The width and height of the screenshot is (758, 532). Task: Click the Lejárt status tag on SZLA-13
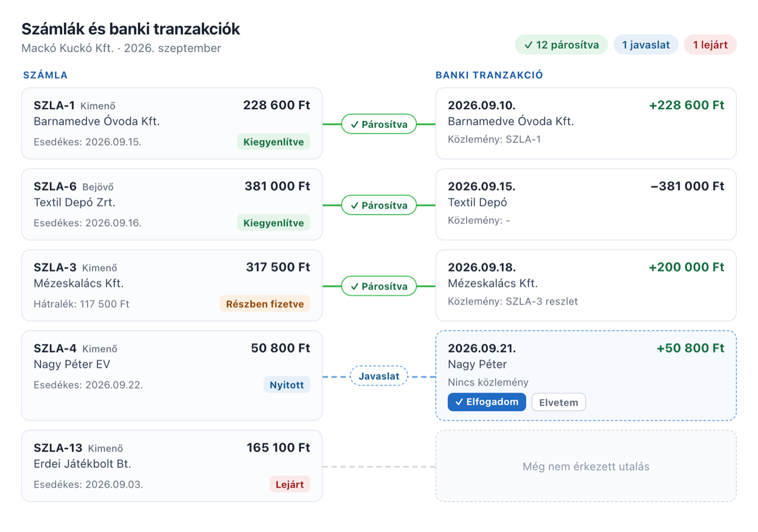pos(290,484)
